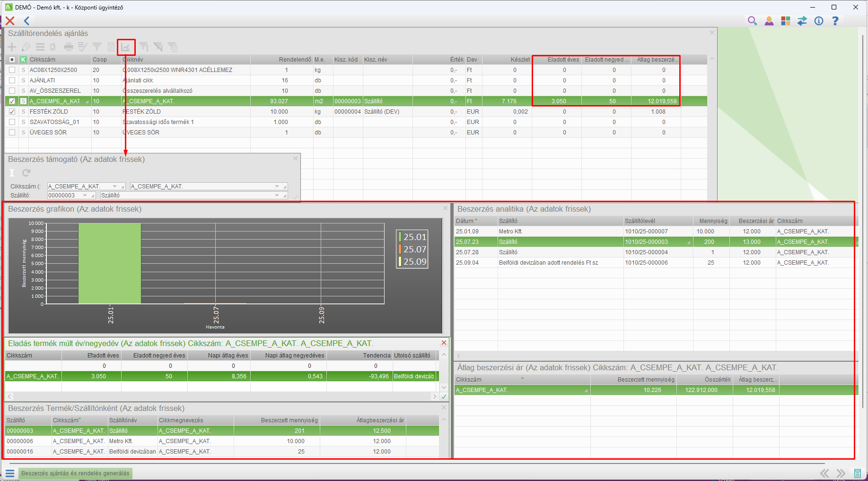The height and width of the screenshot is (481, 868).
Task: Toggle the select-all checkbox in table header
Action: pos(12,60)
